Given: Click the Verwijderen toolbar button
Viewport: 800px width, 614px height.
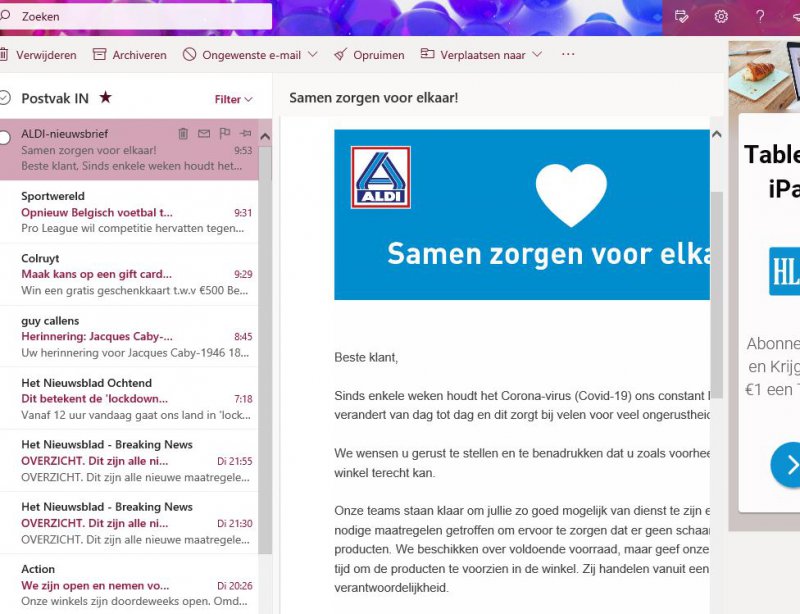Looking at the screenshot, I should tap(38, 55).
